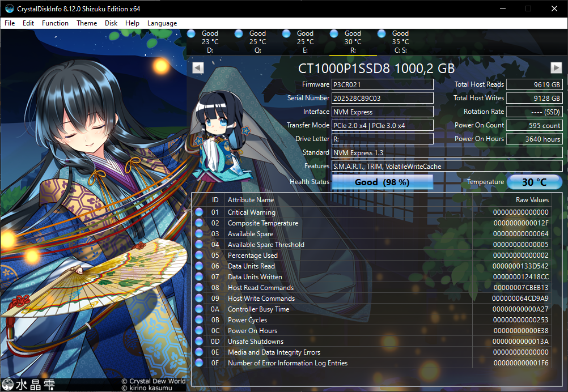Click the Transfer Mode field
568x392 pixels.
382,125
